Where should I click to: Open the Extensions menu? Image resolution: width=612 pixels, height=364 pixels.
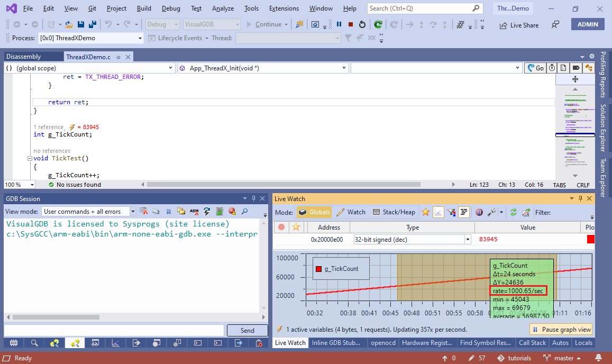click(284, 8)
